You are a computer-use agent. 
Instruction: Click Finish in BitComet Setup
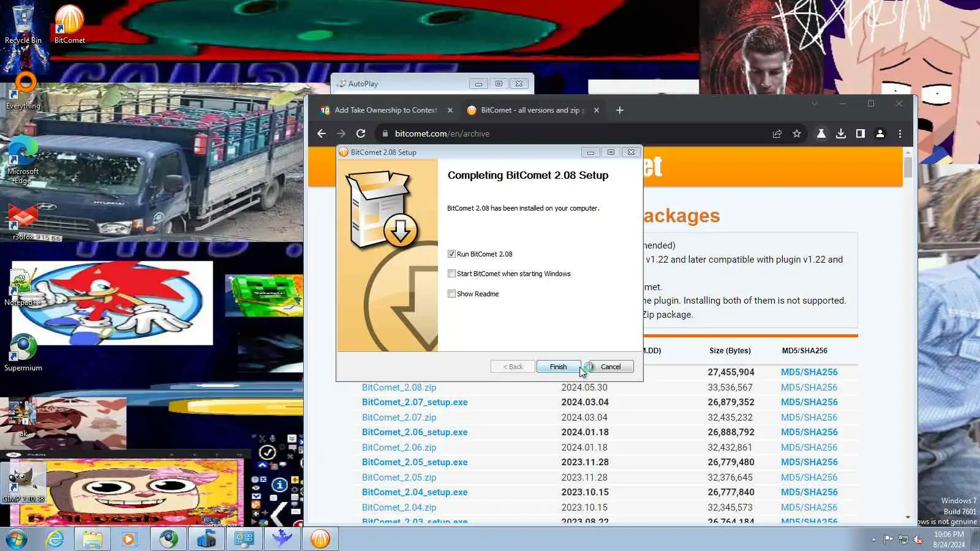coord(558,367)
